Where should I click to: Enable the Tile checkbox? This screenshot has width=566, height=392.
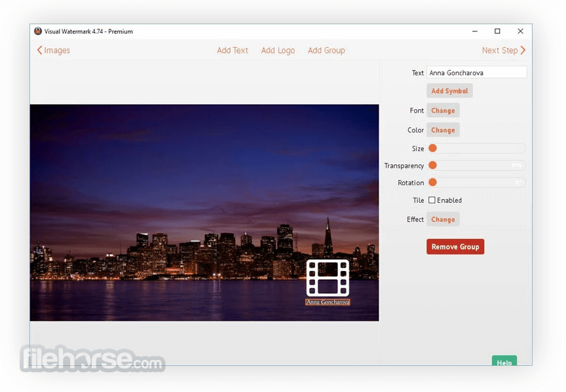(x=432, y=200)
